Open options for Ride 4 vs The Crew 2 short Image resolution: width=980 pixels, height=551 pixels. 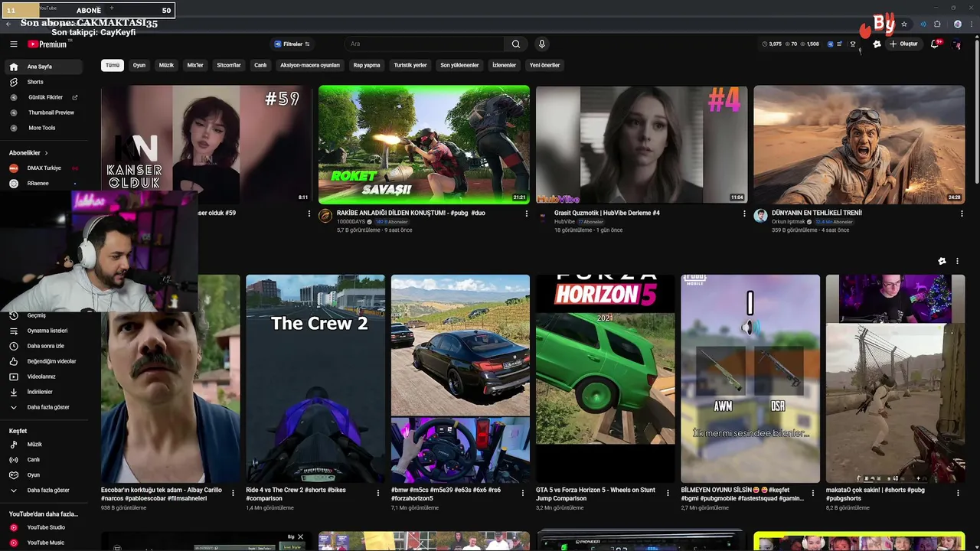[377, 494]
